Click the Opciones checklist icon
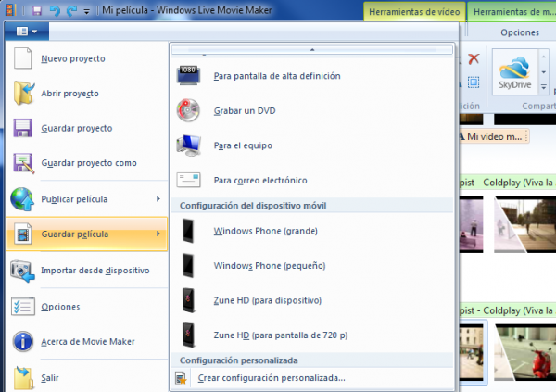 point(23,307)
